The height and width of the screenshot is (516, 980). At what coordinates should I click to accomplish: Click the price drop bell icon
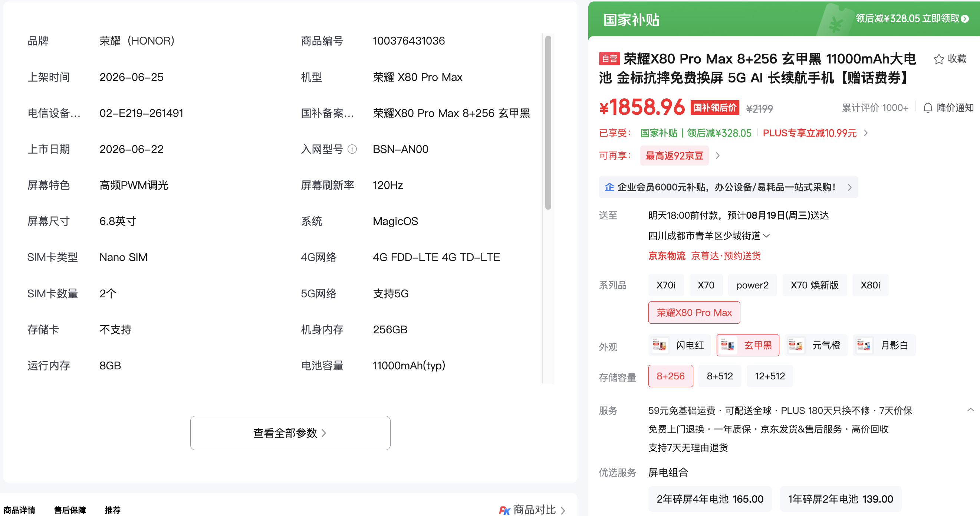point(928,108)
